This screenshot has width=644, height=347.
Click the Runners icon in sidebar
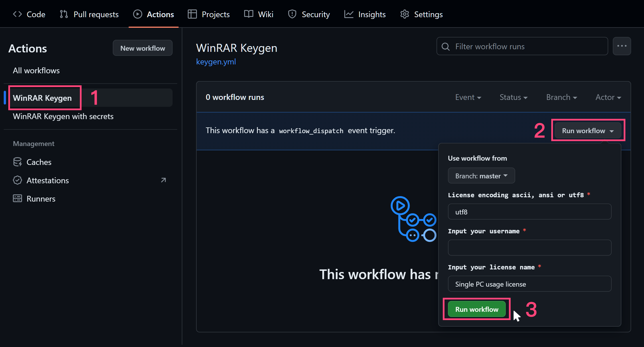click(x=17, y=198)
